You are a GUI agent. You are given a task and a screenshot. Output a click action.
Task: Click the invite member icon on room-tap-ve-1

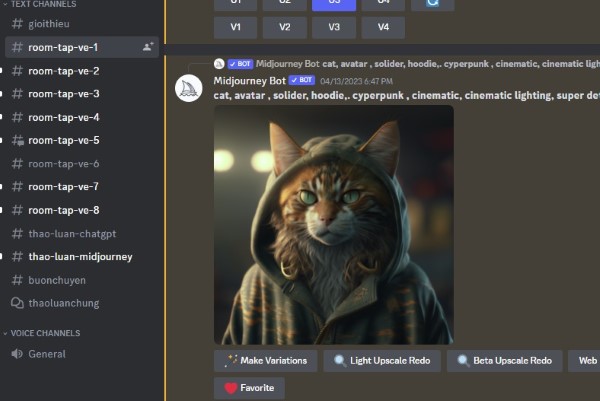[x=148, y=47]
